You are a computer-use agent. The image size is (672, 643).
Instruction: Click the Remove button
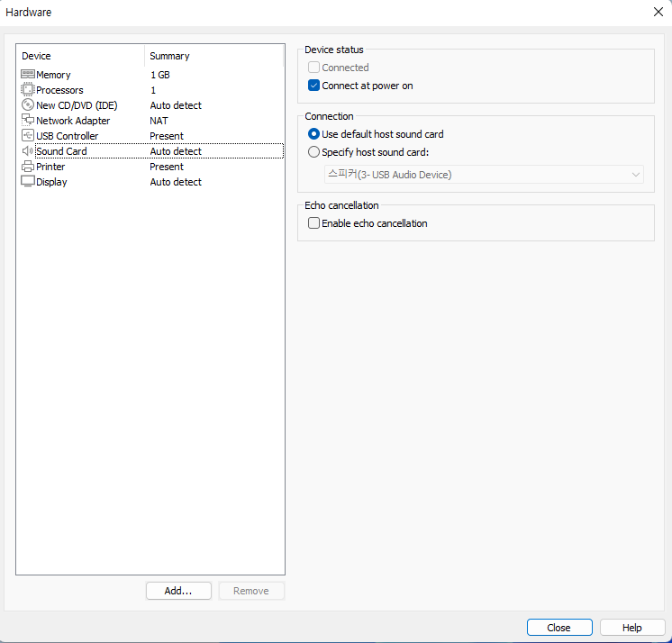[251, 591]
